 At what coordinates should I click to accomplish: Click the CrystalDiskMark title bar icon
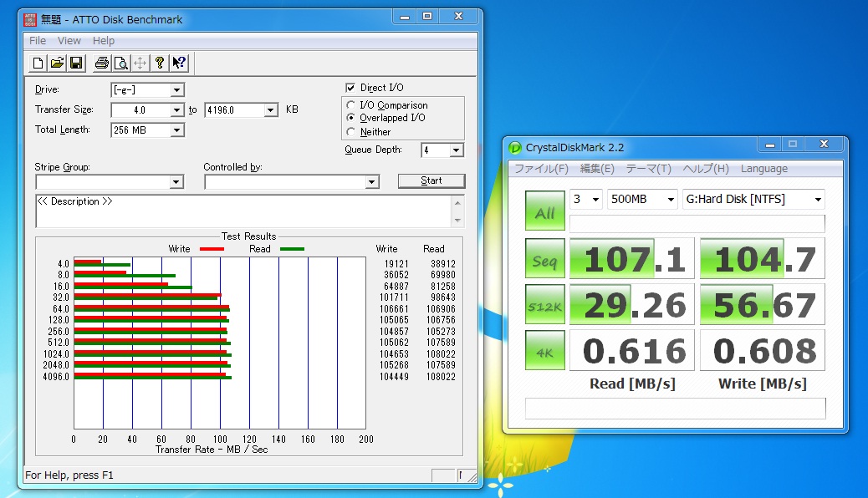coord(515,148)
